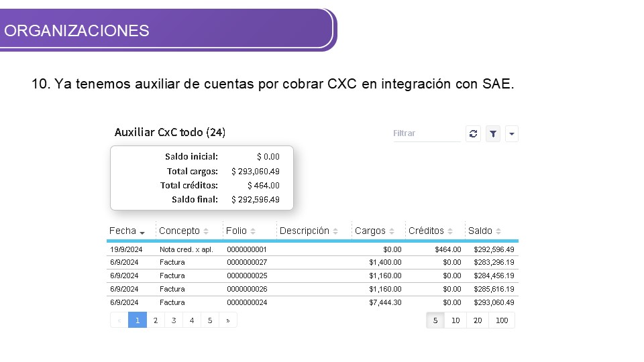This screenshot has width=644, height=362.
Task: Show 10 rows per page
Action: click(x=455, y=320)
